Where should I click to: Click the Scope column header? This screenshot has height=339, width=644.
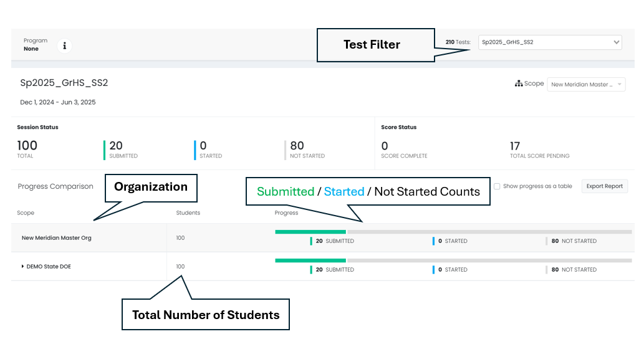click(x=26, y=213)
